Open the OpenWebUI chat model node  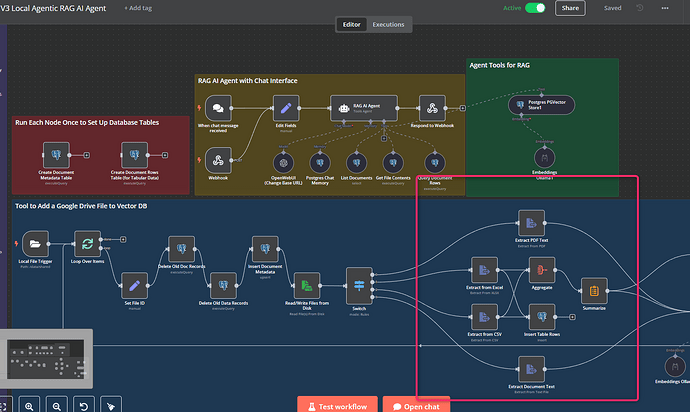pos(283,163)
